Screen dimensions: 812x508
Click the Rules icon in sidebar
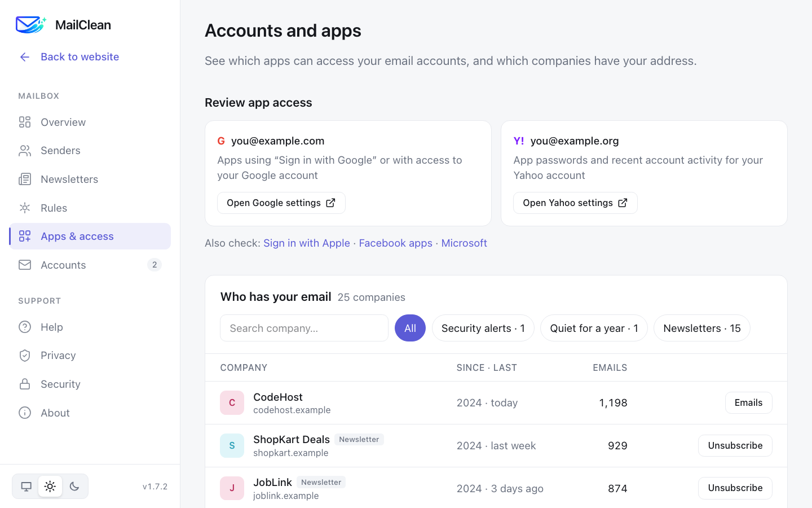[25, 208]
